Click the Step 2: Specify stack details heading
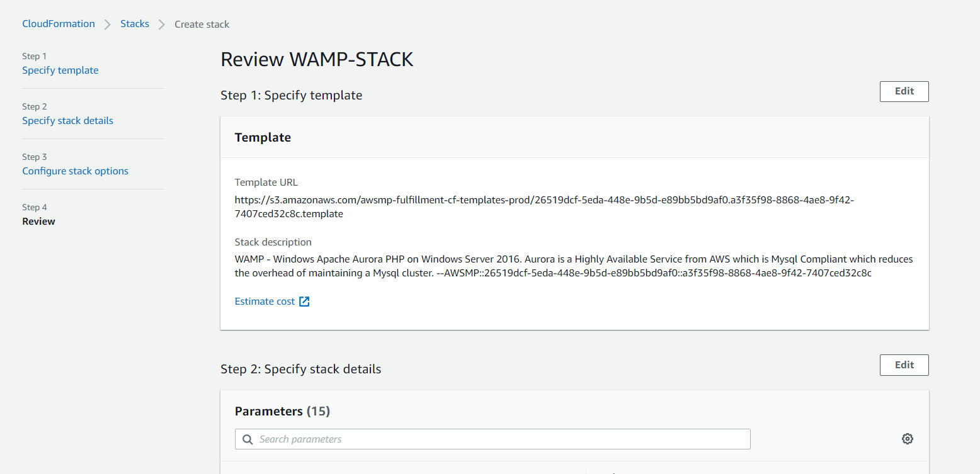980x474 pixels. (x=301, y=370)
